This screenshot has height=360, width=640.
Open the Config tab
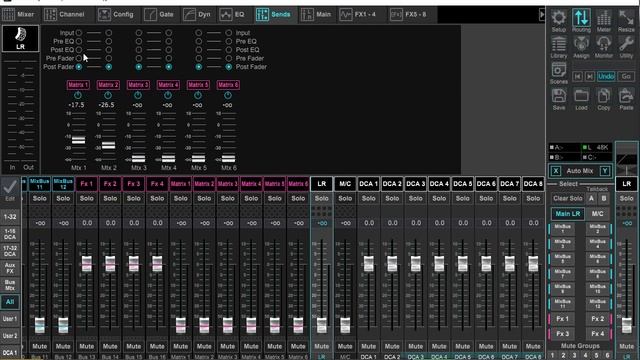point(116,14)
